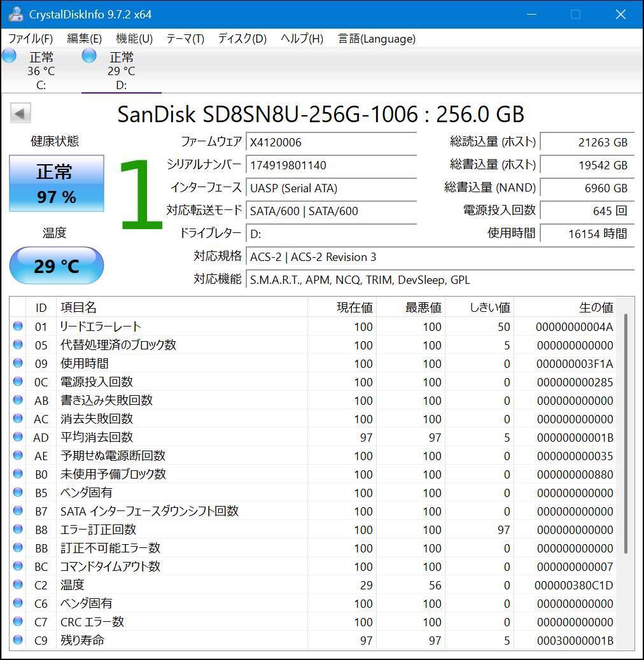Open the 機能(U) menu

(133, 38)
